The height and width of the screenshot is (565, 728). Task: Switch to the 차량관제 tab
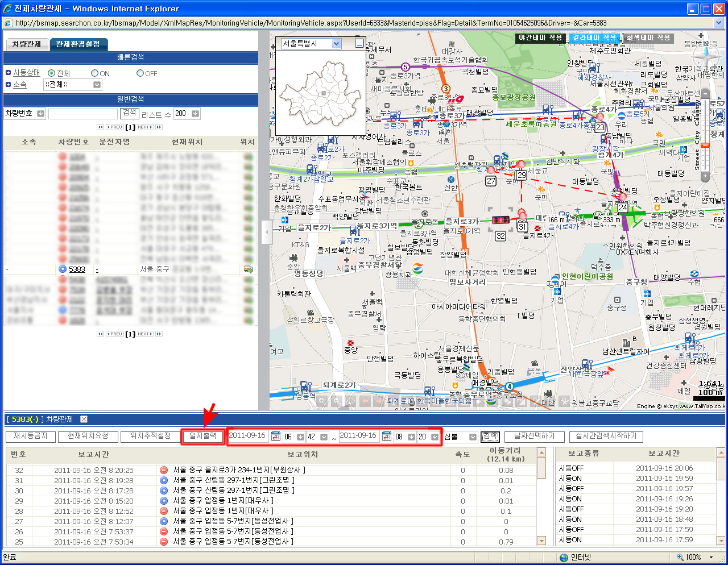pos(27,44)
